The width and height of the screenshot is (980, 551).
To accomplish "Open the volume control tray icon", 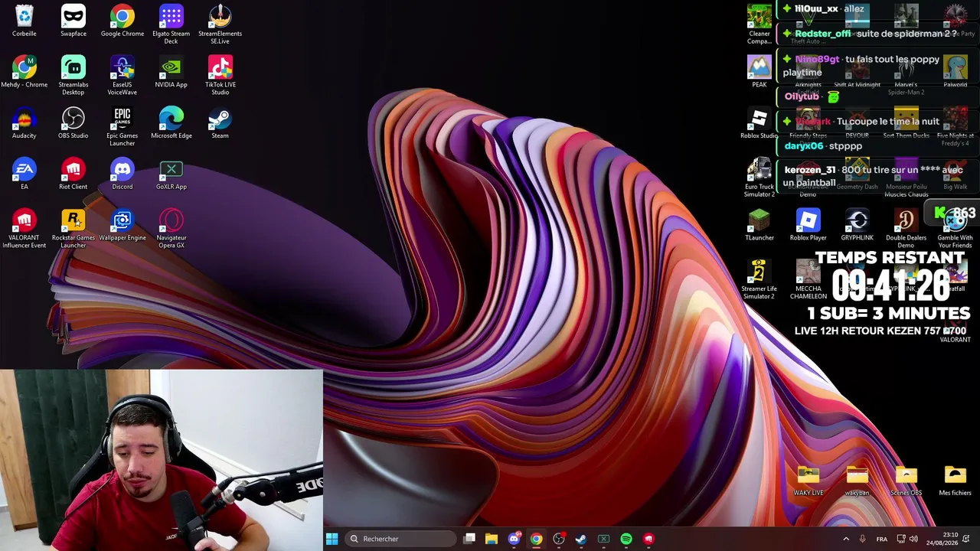I will tap(913, 539).
